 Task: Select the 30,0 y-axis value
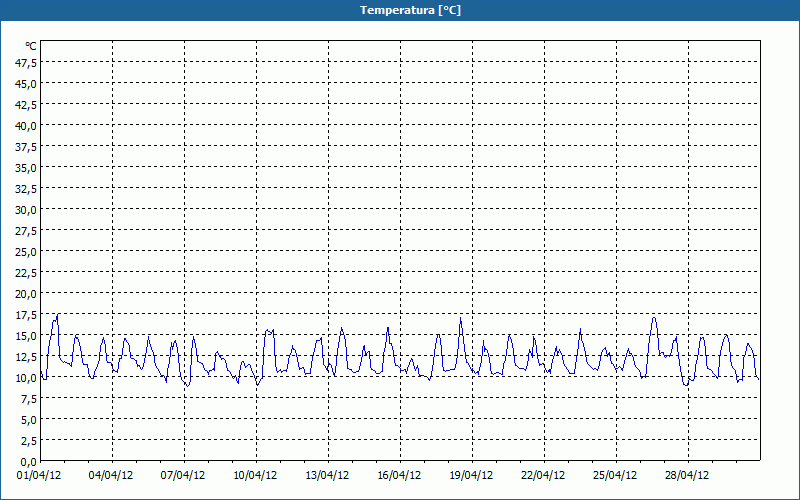point(26,210)
